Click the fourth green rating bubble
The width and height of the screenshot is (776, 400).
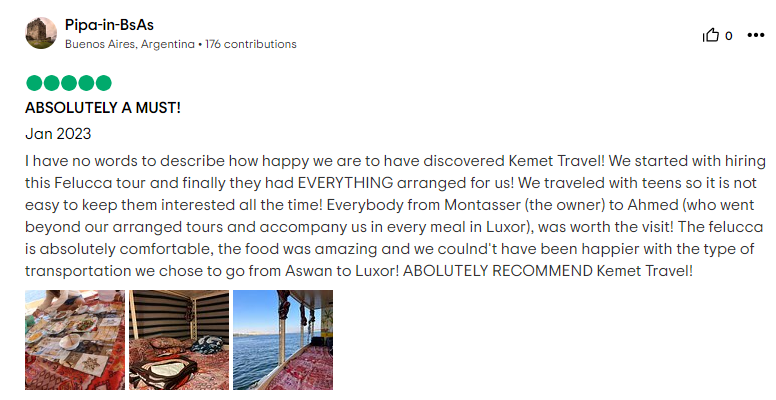pos(85,83)
